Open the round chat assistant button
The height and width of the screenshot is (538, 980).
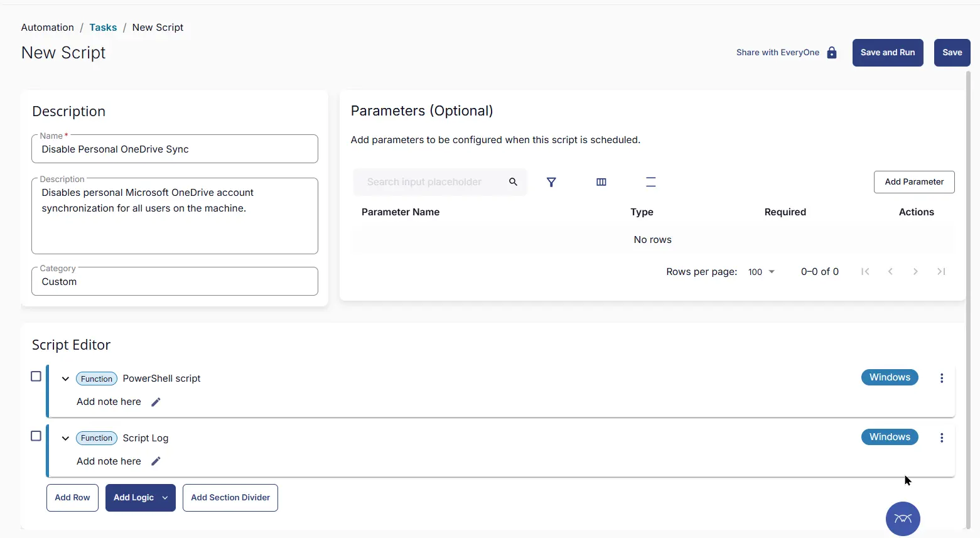903,519
